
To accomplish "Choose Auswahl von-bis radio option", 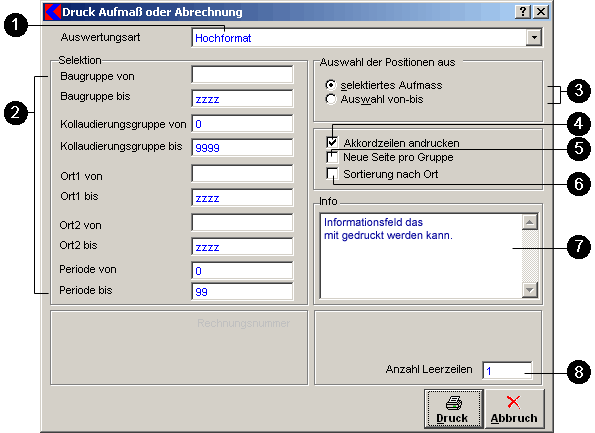I will click(331, 99).
